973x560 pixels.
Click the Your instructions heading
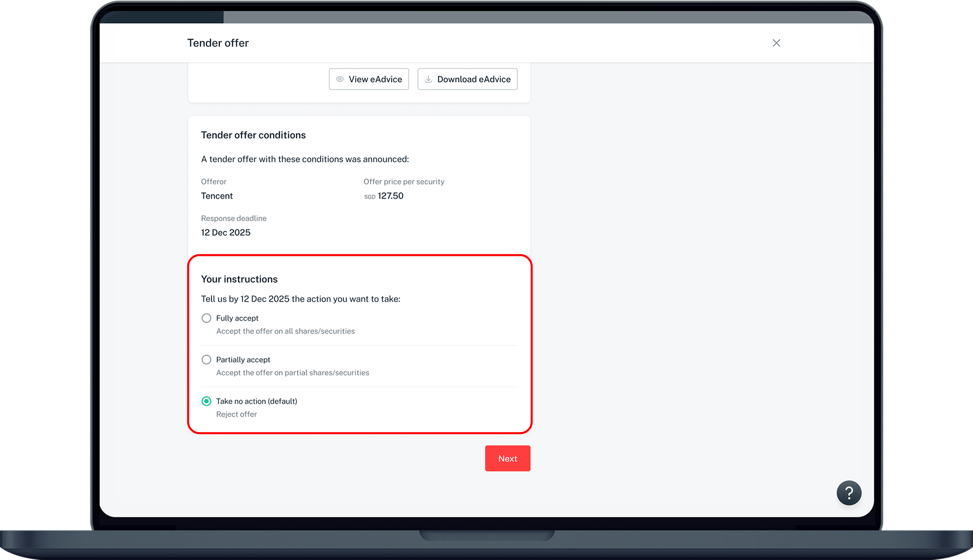(x=239, y=279)
